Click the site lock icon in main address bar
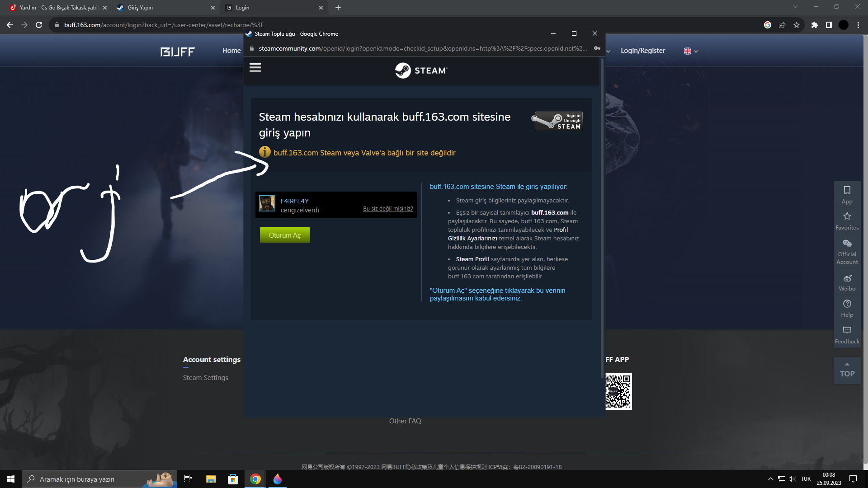Viewport: 868px width, 488px height. point(57,25)
